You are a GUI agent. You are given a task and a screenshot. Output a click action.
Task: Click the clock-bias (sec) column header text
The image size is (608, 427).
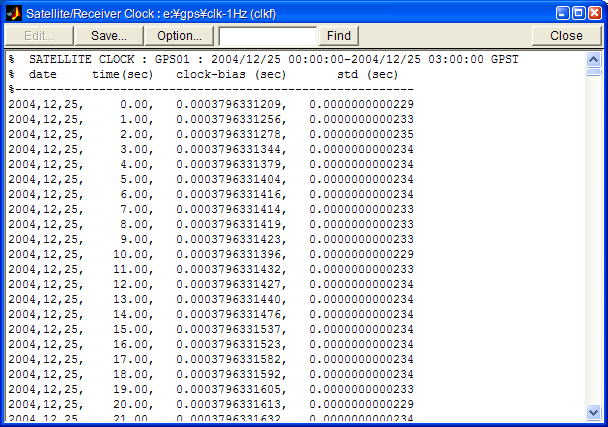tap(230, 75)
